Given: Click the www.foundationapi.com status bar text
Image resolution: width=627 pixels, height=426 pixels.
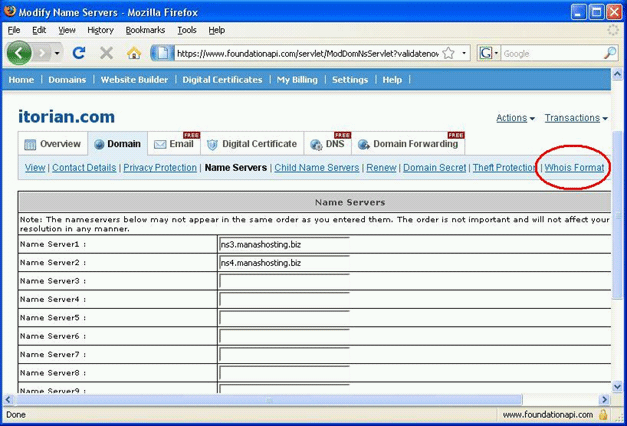Looking at the screenshot, I should point(548,415).
